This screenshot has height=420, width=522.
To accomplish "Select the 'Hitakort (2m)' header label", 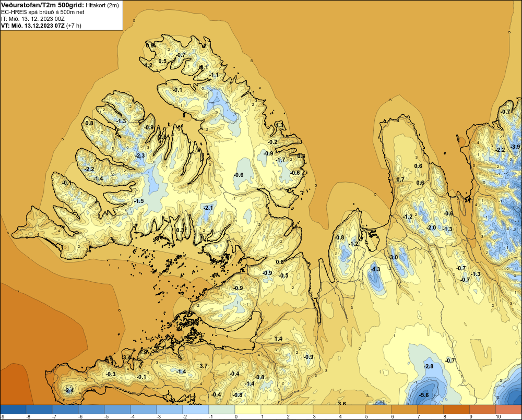I will tap(102, 5).
